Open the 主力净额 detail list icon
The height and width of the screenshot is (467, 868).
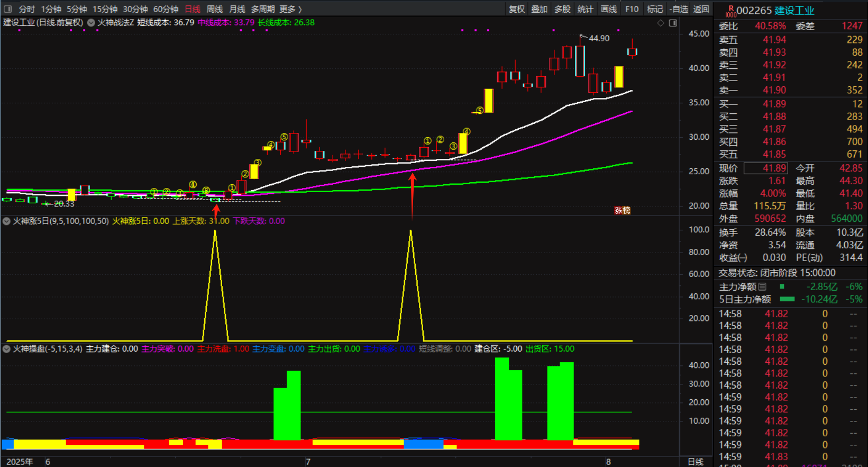[x=762, y=286]
